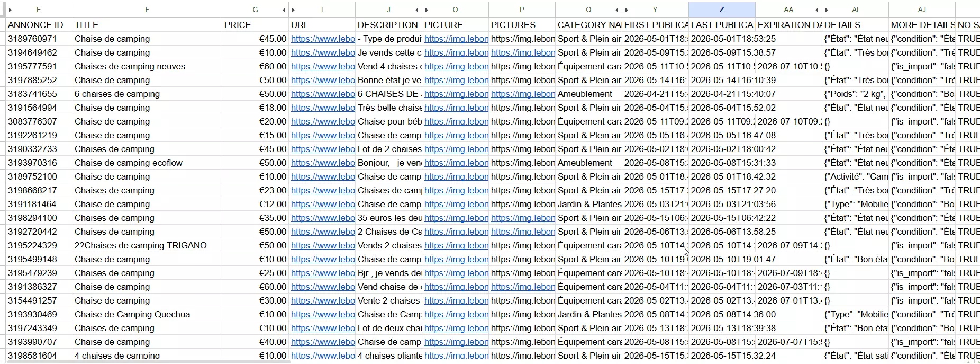Select highlighted column Z header
The image size is (980, 364).
[x=722, y=10]
